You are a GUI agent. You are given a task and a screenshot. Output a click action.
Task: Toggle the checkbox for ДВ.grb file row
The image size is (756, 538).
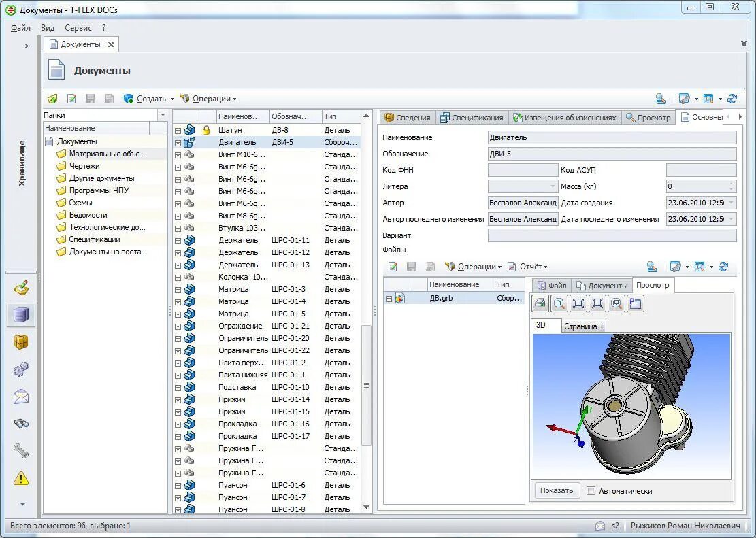[389, 299]
